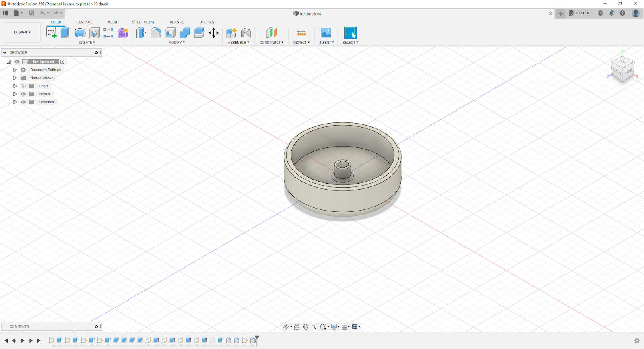Switch to the SURFACE tab

point(84,22)
